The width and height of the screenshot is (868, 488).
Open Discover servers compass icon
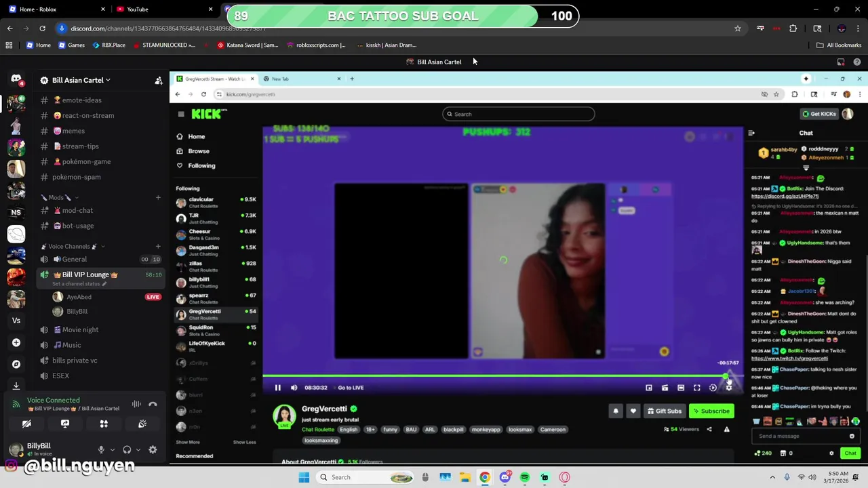[16, 364]
